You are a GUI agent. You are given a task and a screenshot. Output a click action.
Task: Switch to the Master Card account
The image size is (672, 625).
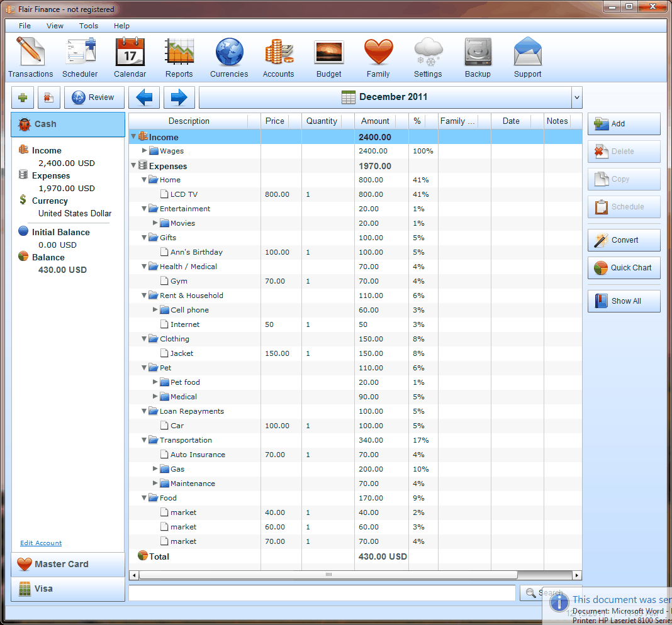(x=68, y=564)
